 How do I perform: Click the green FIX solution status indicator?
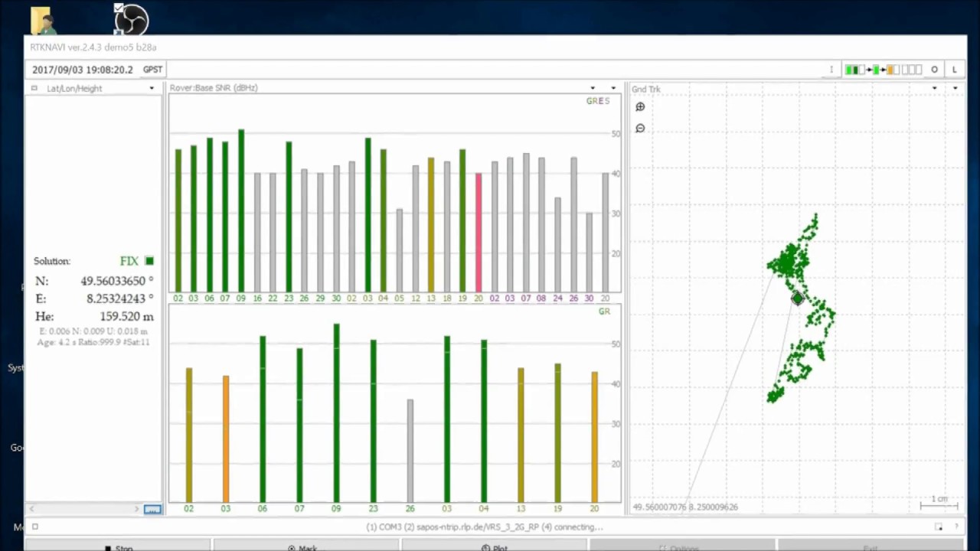(x=149, y=261)
